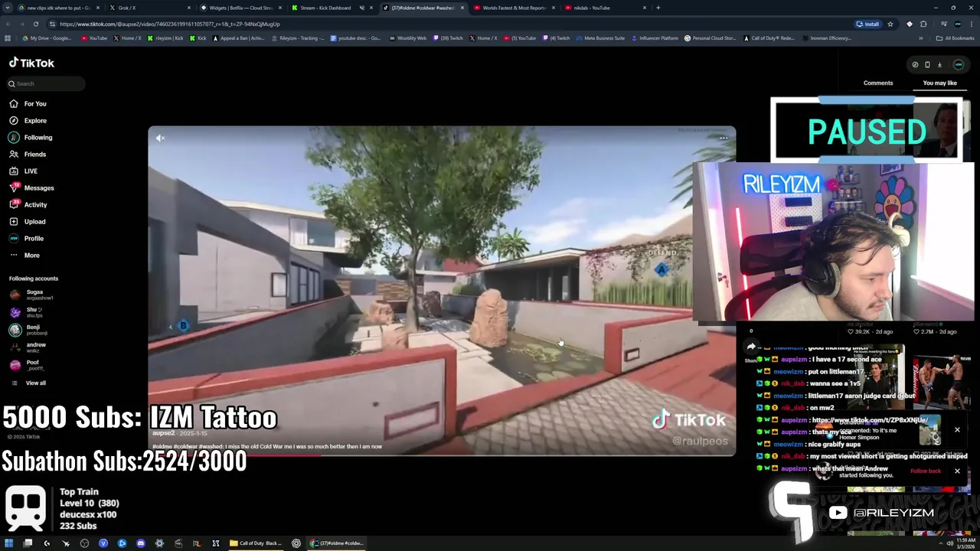Expand the More menu

point(31,255)
